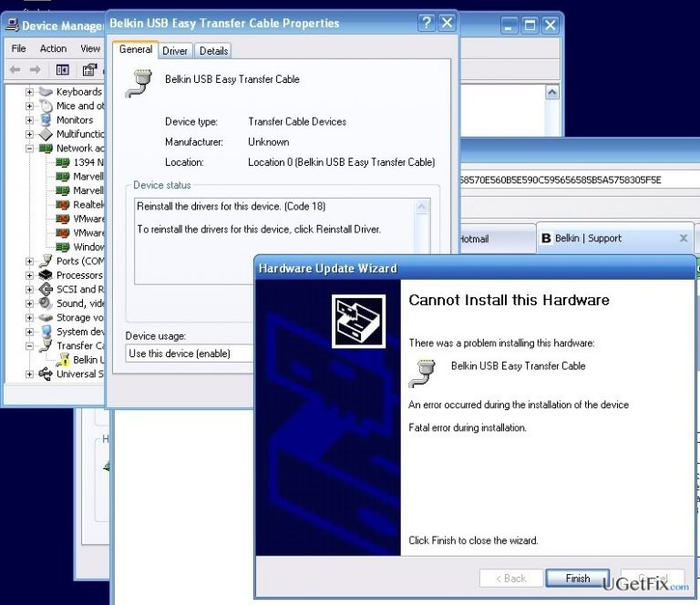Viewport: 700px width, 605px height.
Task: Click the Properties toolbar icon in Device Manager
Action: coord(89,69)
